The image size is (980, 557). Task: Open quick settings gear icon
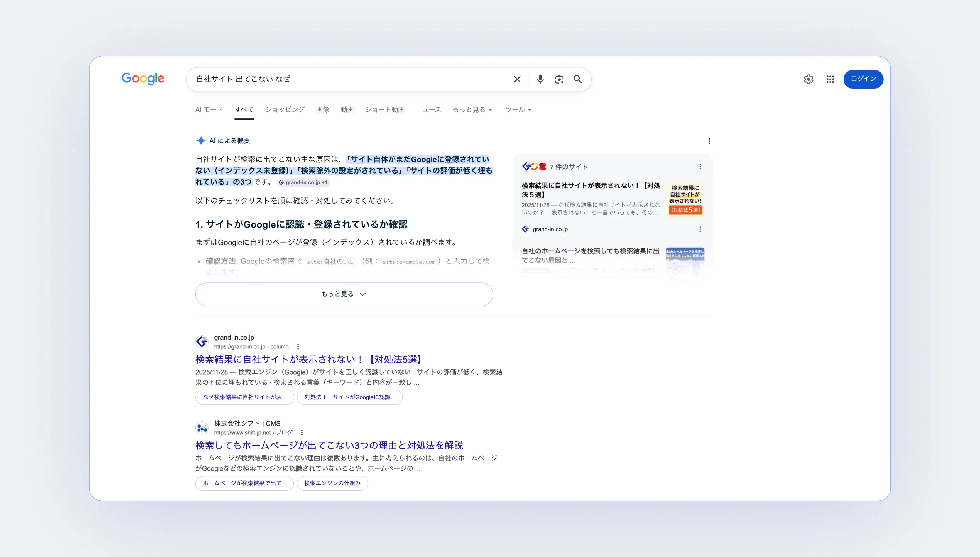click(x=808, y=79)
